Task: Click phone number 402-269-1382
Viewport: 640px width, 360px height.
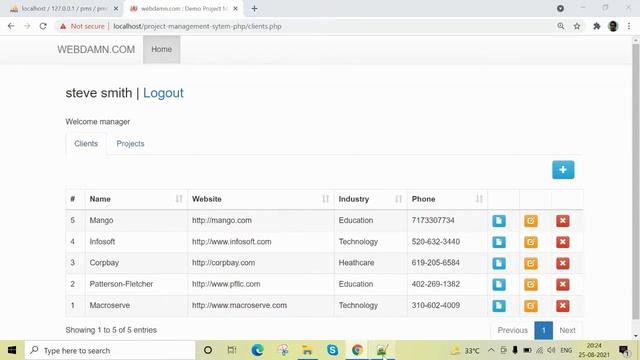Action: (436, 284)
